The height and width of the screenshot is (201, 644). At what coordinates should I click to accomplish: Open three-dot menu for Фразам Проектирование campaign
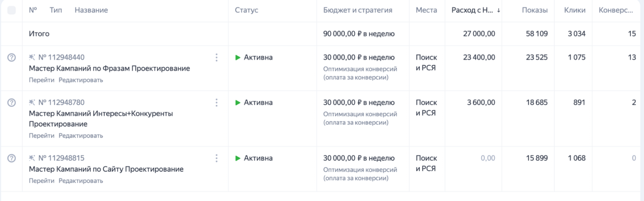(217, 57)
